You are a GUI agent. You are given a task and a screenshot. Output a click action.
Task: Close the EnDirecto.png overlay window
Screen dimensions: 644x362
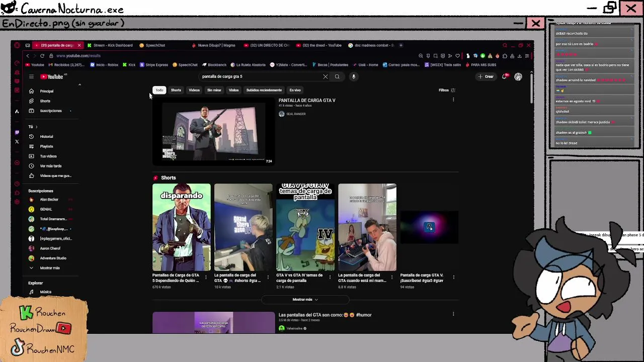point(535,23)
